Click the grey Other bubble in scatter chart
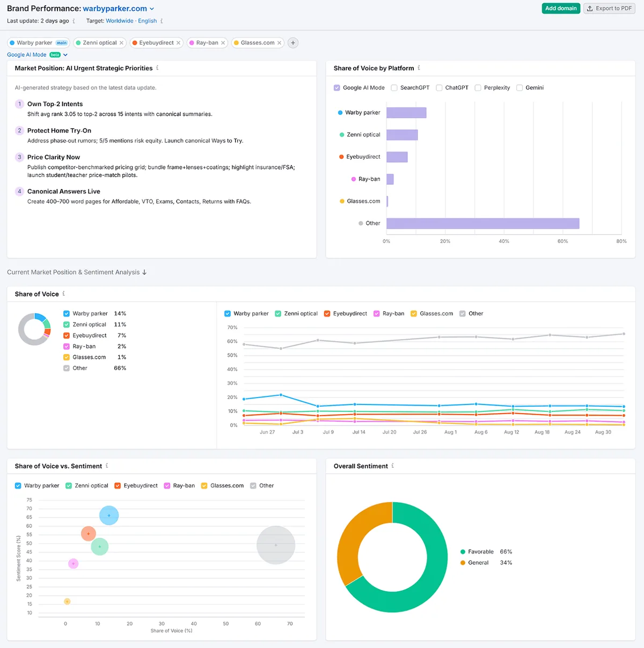 click(276, 545)
